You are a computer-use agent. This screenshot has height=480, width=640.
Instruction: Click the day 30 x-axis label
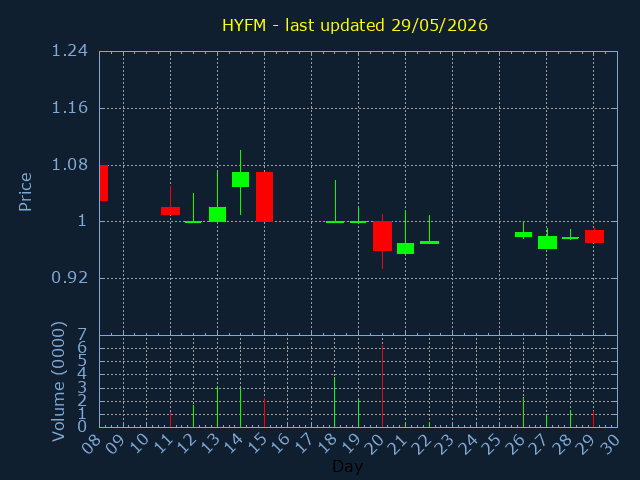tap(609, 444)
